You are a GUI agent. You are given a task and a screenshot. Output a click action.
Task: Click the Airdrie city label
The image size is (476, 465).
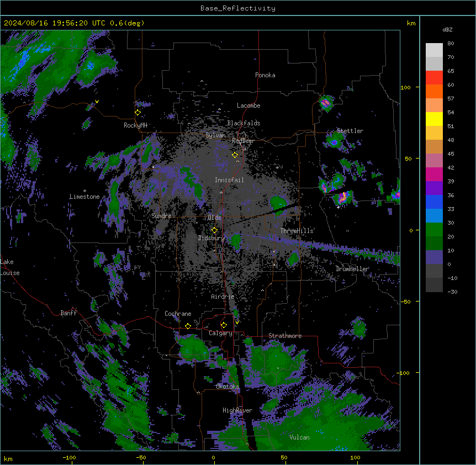(223, 297)
